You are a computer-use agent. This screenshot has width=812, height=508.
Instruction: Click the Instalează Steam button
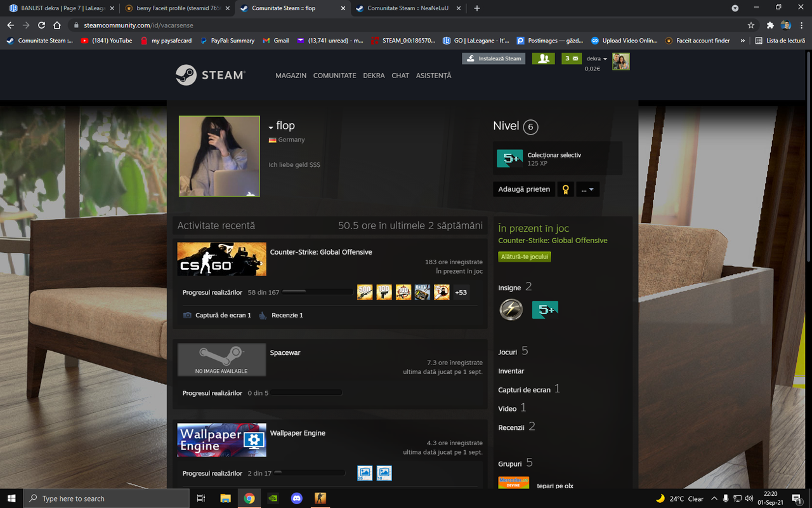(x=494, y=58)
